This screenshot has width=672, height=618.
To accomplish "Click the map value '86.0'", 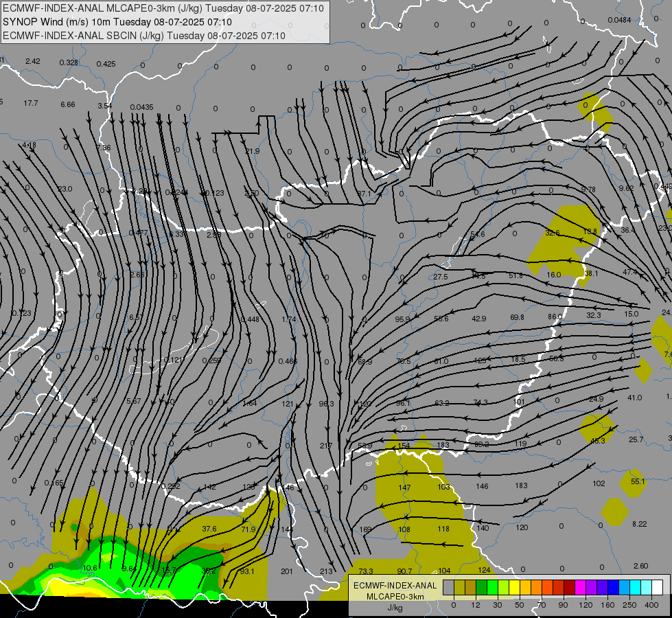I will 555,317.
